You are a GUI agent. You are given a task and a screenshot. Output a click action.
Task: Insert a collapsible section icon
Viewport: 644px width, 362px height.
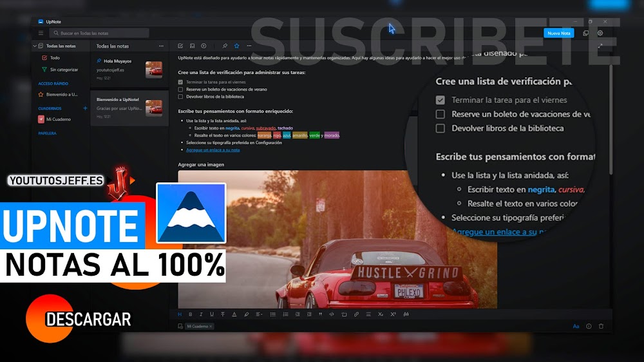(x=344, y=314)
